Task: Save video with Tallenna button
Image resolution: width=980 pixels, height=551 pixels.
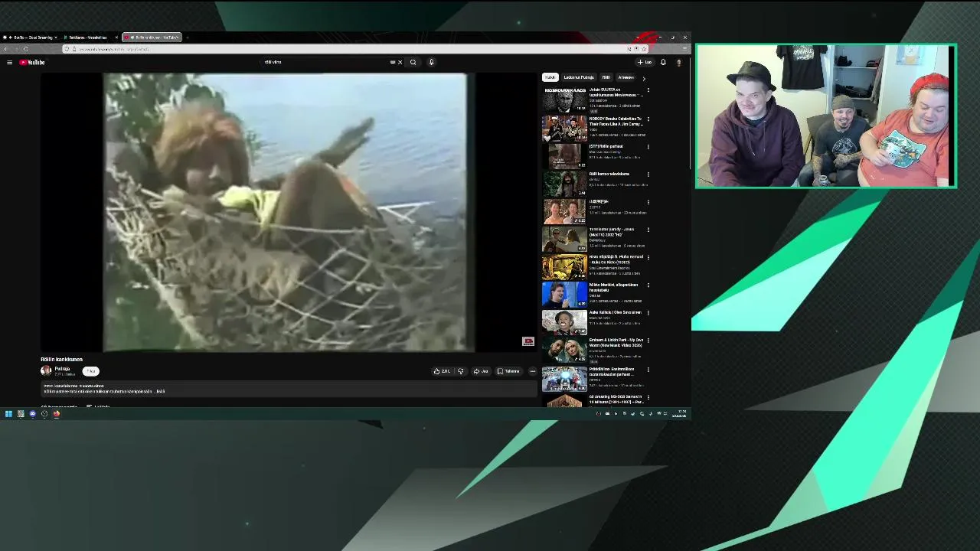Action: click(x=508, y=371)
